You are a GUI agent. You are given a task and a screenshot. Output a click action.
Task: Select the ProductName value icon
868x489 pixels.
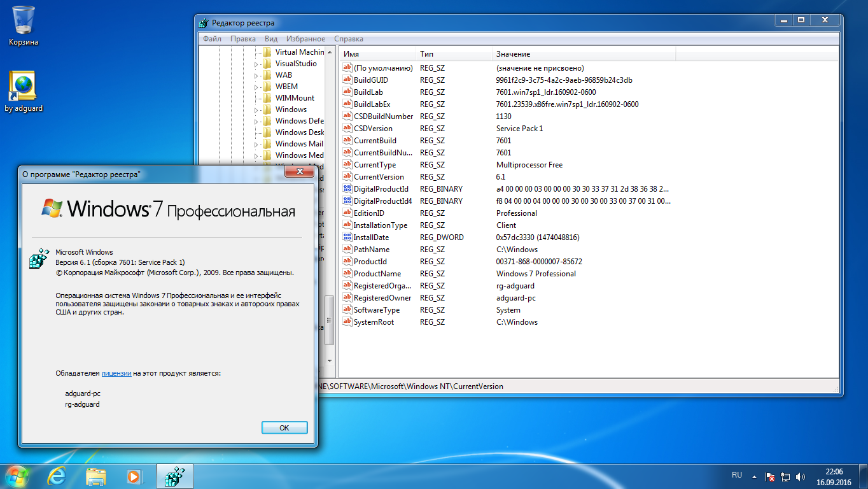click(347, 274)
